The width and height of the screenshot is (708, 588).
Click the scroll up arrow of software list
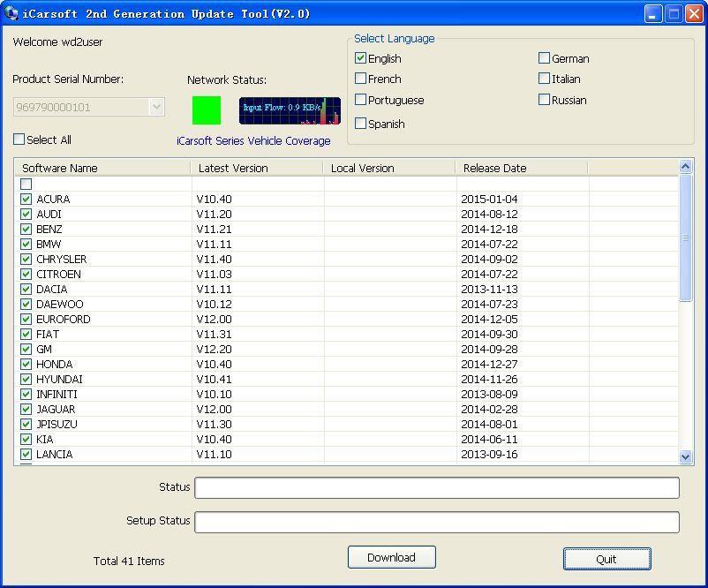click(x=685, y=167)
